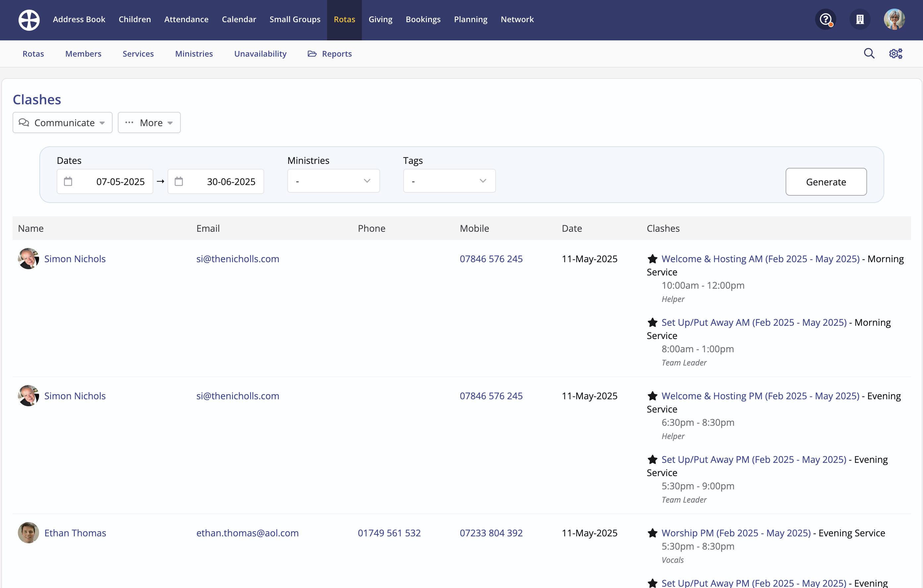Click Ethan Thomas avatar photo
Screen dimensions: 923x588
(x=28, y=533)
